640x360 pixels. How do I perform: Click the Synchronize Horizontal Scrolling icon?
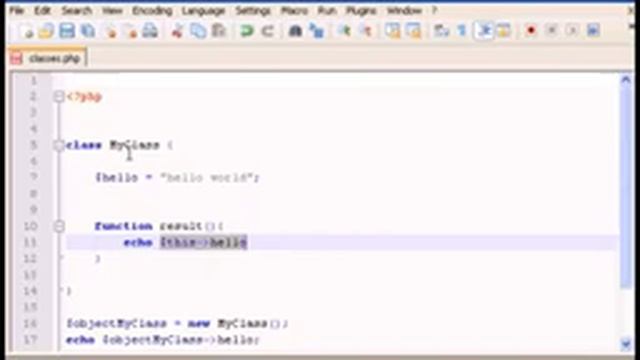(x=413, y=31)
